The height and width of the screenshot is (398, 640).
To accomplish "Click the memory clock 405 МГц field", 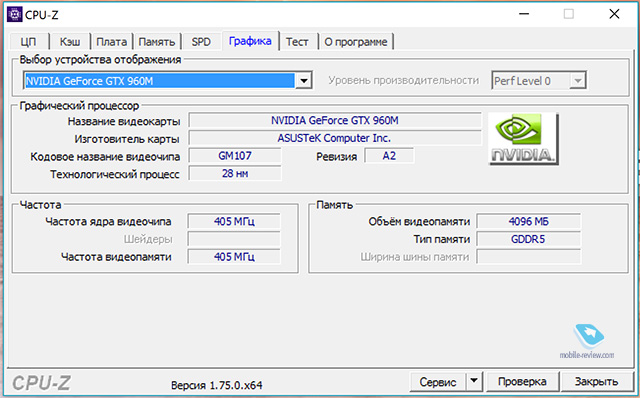I will point(234,257).
